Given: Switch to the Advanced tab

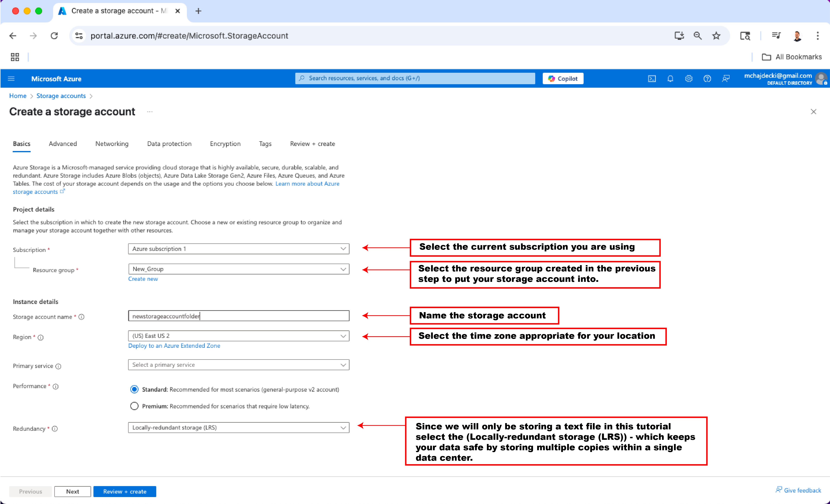Looking at the screenshot, I should tap(63, 144).
